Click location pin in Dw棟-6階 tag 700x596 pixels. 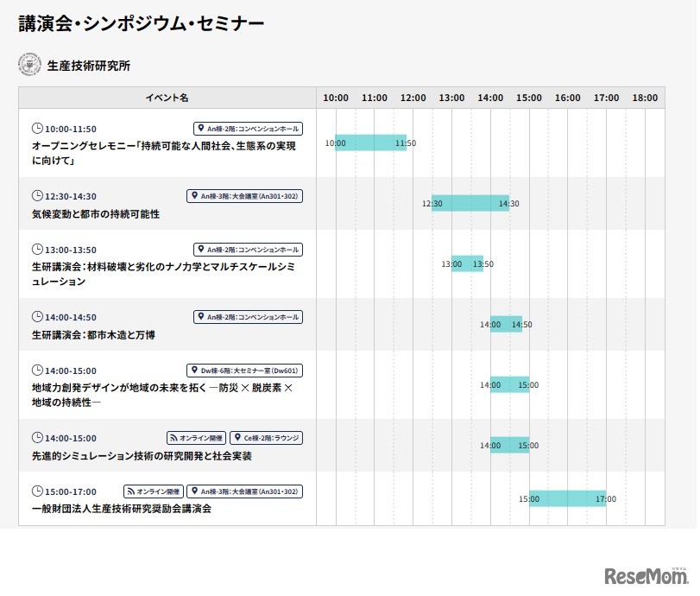click(194, 370)
